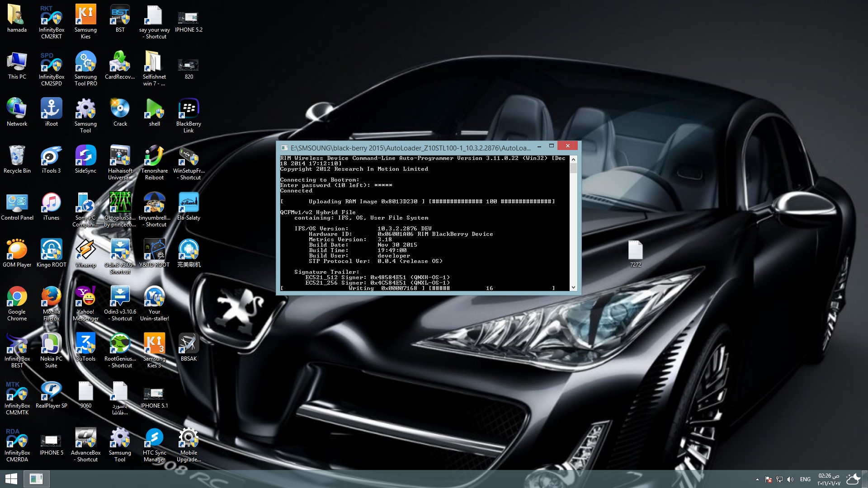Open iTools 3 icon

(51, 160)
